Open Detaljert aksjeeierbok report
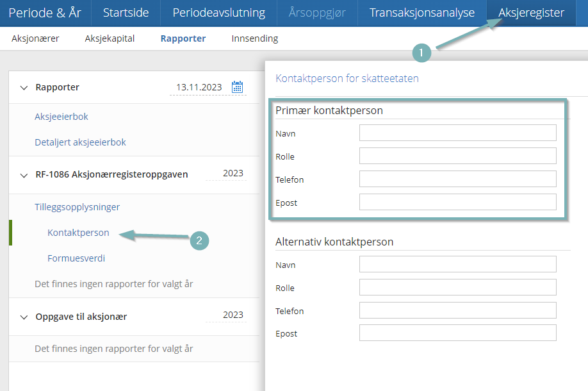 click(x=80, y=142)
